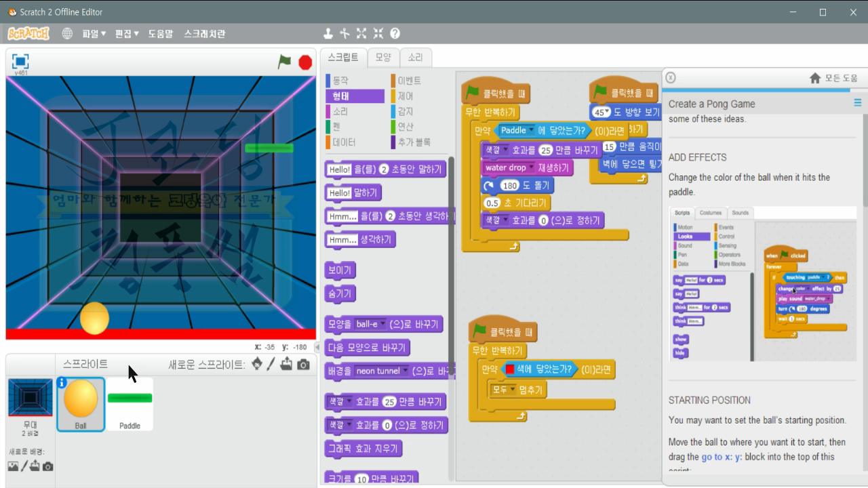Open the language globe selector

[67, 33]
